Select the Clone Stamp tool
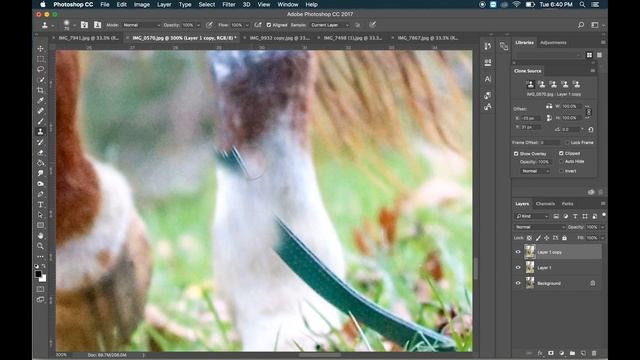This screenshot has height=360, width=640. coord(40,132)
